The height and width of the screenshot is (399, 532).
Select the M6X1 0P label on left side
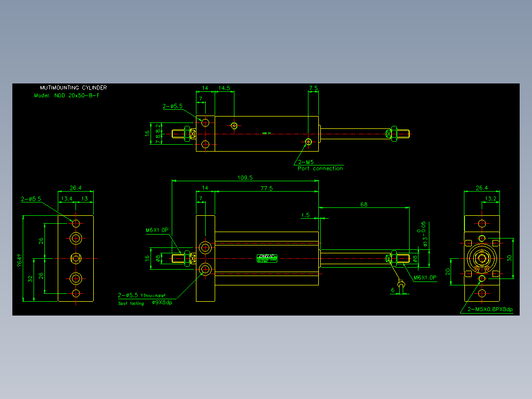[157, 230]
